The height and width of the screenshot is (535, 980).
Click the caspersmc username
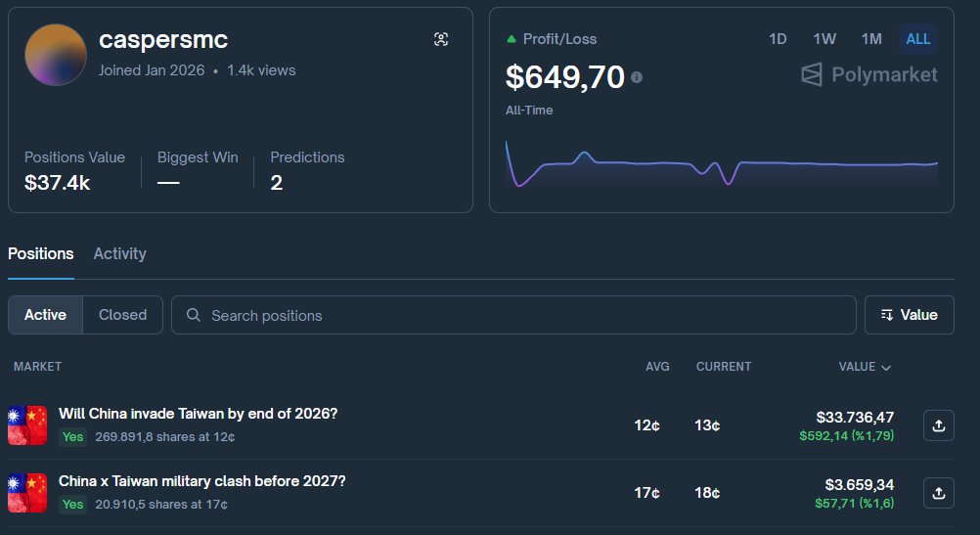(163, 40)
